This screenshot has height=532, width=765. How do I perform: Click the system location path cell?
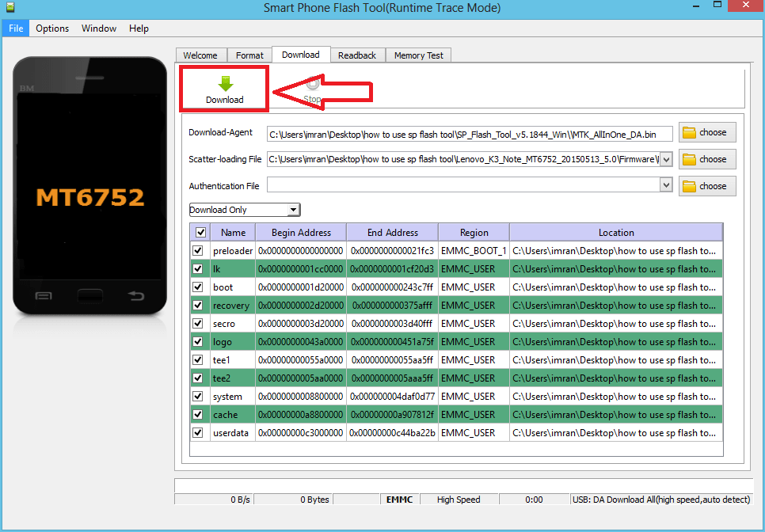[615, 396]
